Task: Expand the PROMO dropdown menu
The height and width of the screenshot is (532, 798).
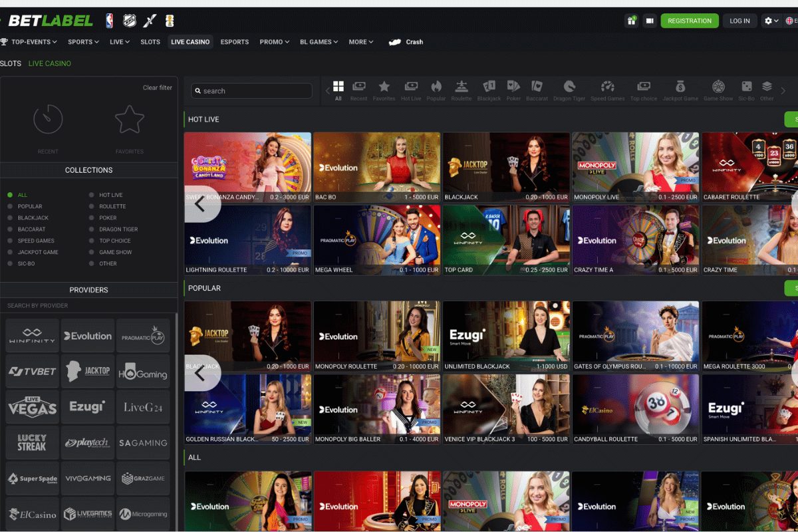Action: pos(274,42)
